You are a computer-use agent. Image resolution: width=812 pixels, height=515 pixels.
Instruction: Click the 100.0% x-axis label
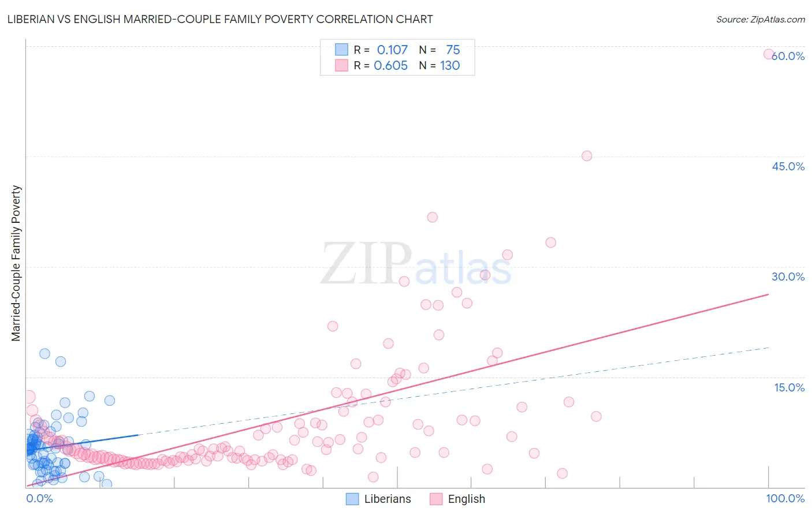click(785, 498)
